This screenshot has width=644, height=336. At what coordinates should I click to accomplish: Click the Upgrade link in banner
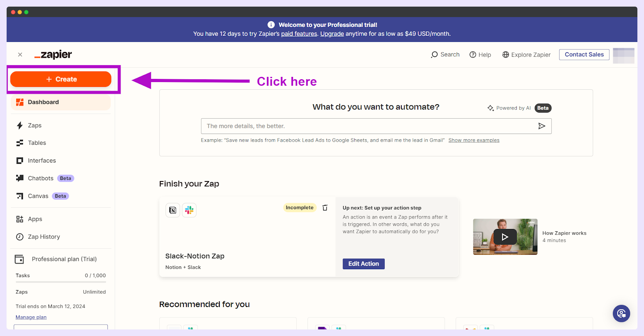click(332, 34)
